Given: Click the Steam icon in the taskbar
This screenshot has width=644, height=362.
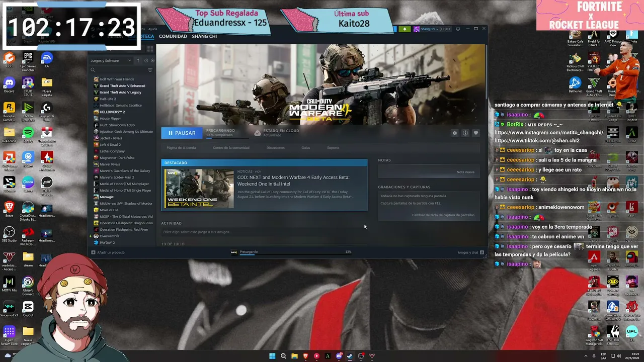Looking at the screenshot, I should click(350, 356).
